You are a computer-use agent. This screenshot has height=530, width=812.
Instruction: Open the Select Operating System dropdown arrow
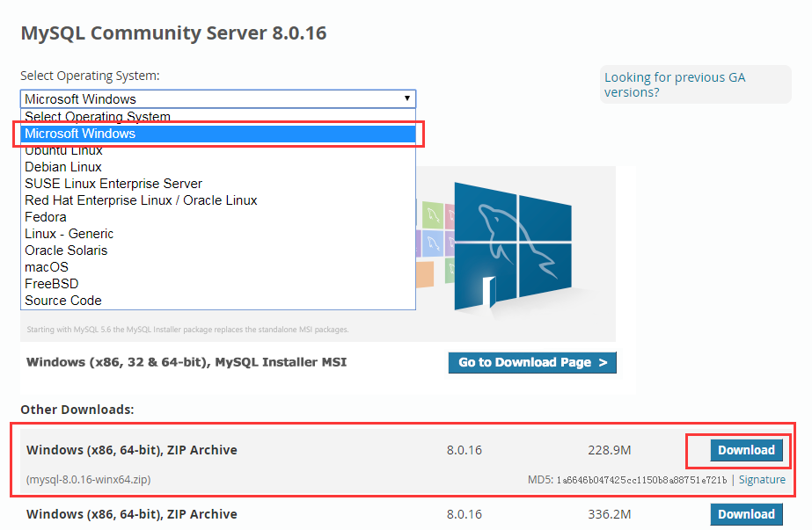[406, 98]
